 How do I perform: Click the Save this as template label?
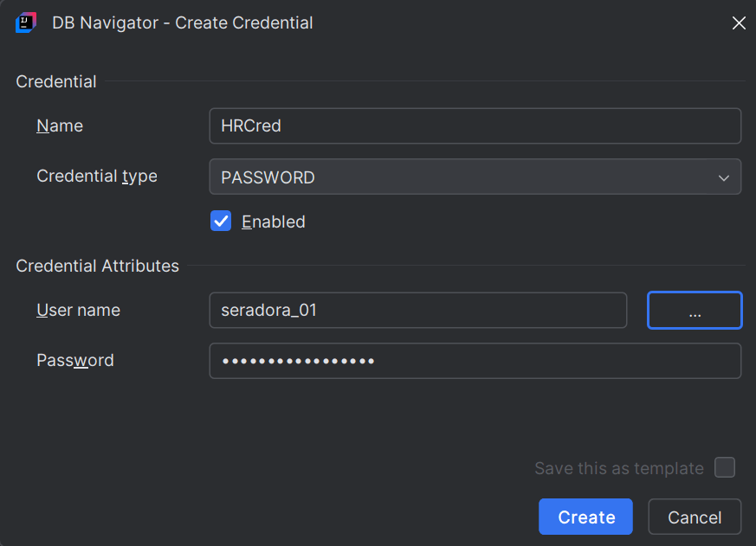(619, 468)
